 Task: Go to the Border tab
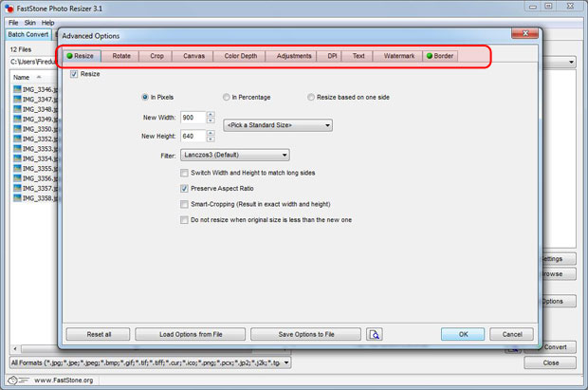point(443,56)
